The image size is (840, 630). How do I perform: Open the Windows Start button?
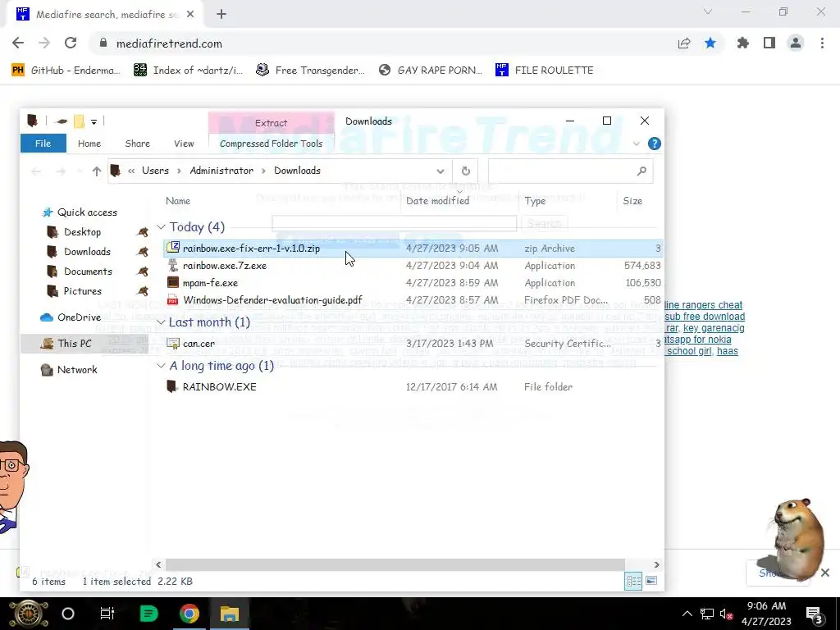click(x=29, y=614)
